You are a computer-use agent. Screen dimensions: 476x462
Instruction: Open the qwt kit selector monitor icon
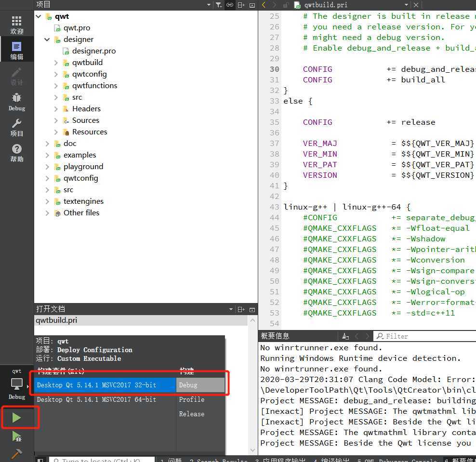[17, 385]
